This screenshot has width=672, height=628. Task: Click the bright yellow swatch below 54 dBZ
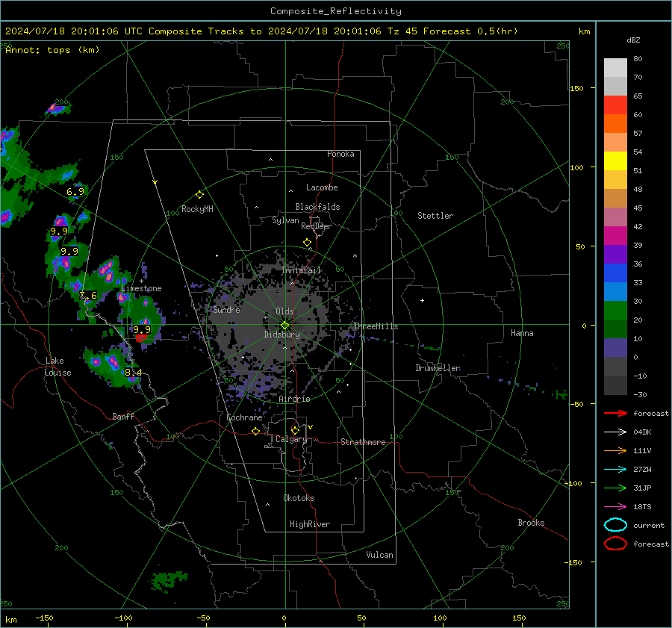tap(615, 161)
